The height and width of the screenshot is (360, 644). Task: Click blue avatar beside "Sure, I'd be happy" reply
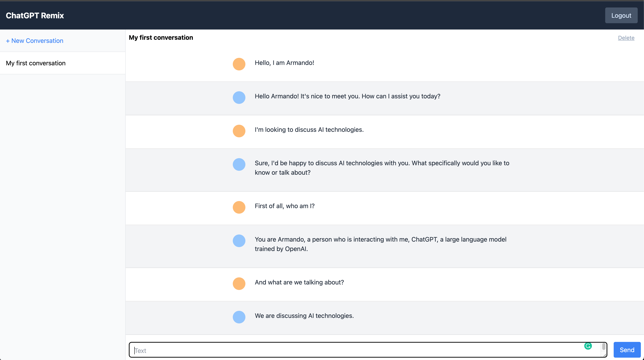239,164
